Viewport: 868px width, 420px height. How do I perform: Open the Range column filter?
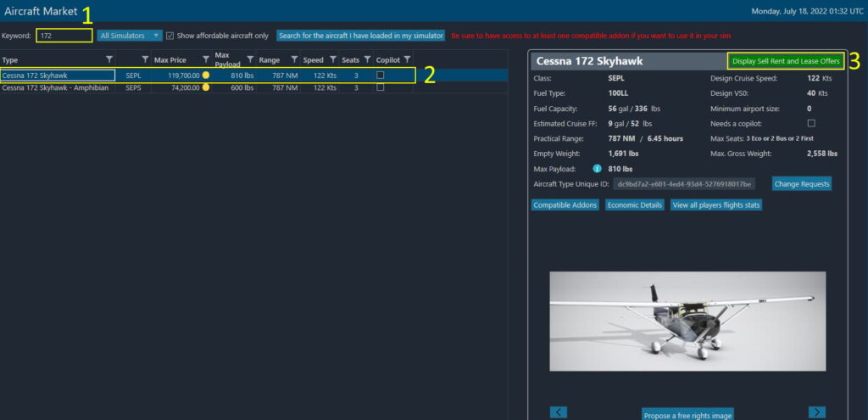[294, 60]
